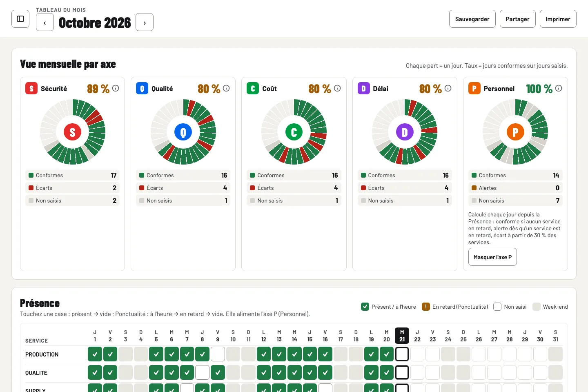Toggle PRODUCTION presence for day 15
This screenshot has height=392, width=588.
point(310,354)
